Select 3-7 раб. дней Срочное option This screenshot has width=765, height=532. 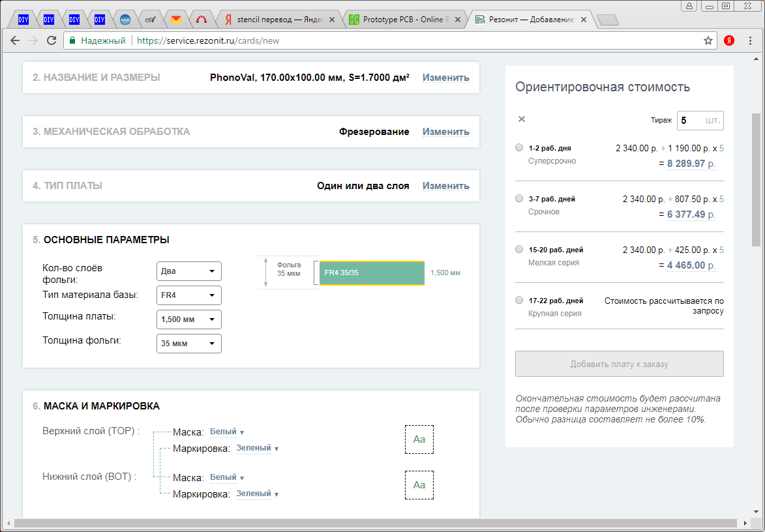[x=519, y=198]
